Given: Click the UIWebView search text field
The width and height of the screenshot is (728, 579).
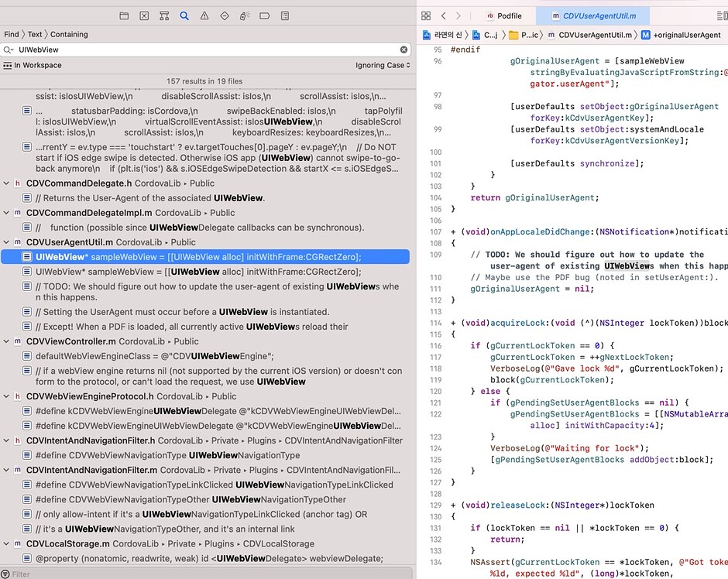Looking at the screenshot, I should click(x=207, y=50).
